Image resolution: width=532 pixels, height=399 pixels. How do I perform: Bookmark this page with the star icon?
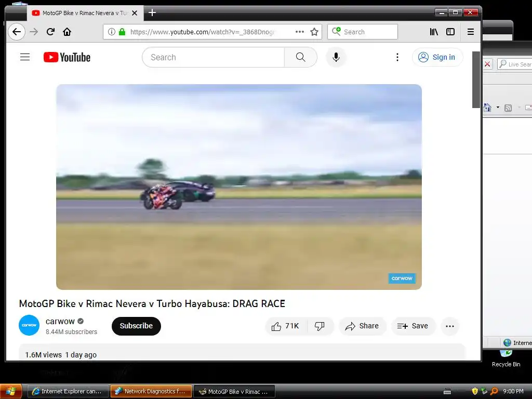coord(314,32)
